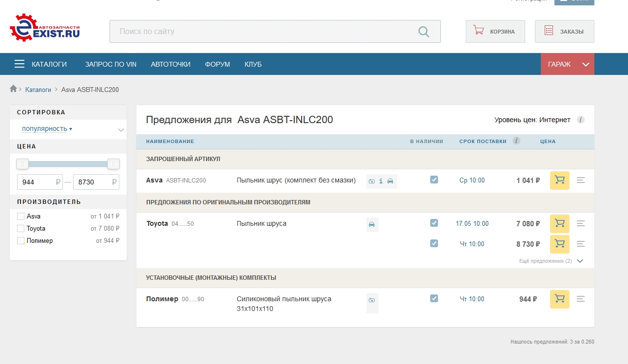Image resolution: width=628 pixels, height=364 pixels.
Task: Focus the maximum price field 8730
Action: (96, 182)
